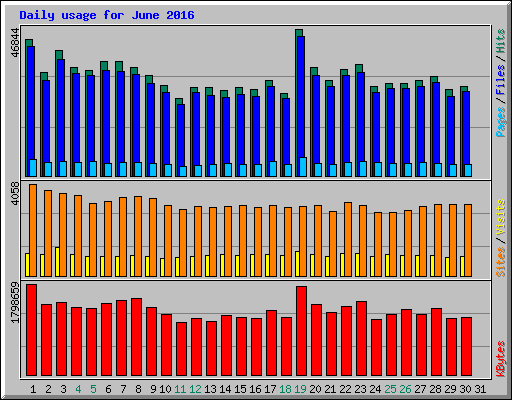Click the chart title "Daily usage for June 2016"
The width and height of the screenshot is (512, 400).
click(x=107, y=15)
